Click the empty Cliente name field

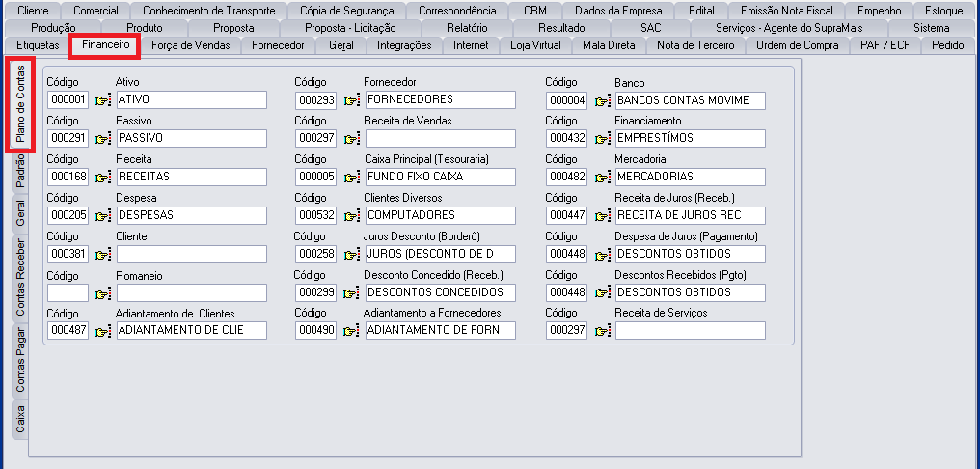[x=191, y=255]
